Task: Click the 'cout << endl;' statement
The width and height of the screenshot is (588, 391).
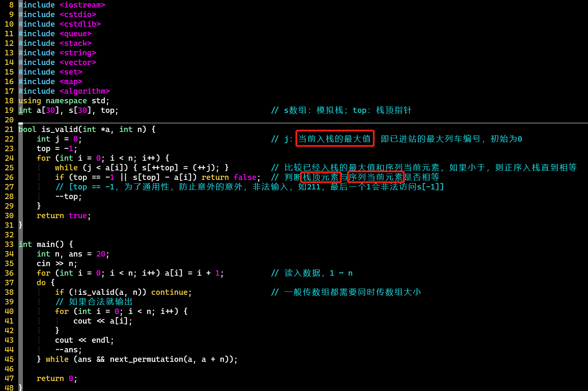Action: (x=85, y=340)
